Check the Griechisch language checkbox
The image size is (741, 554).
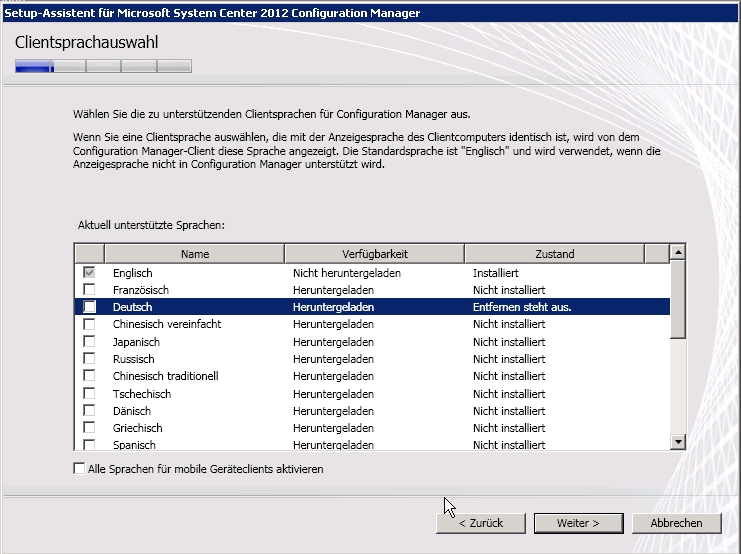[90, 428]
